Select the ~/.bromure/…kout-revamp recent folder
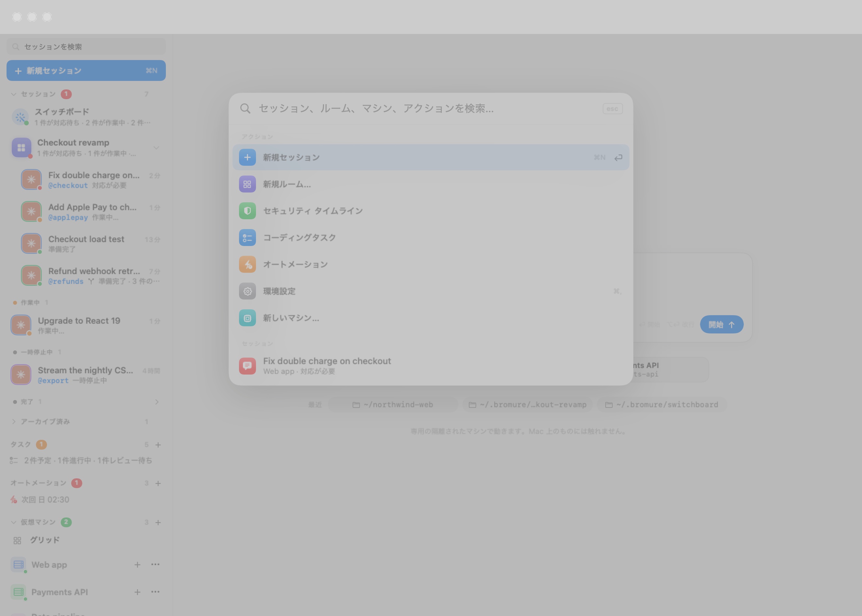Image resolution: width=862 pixels, height=616 pixels. pos(528,405)
